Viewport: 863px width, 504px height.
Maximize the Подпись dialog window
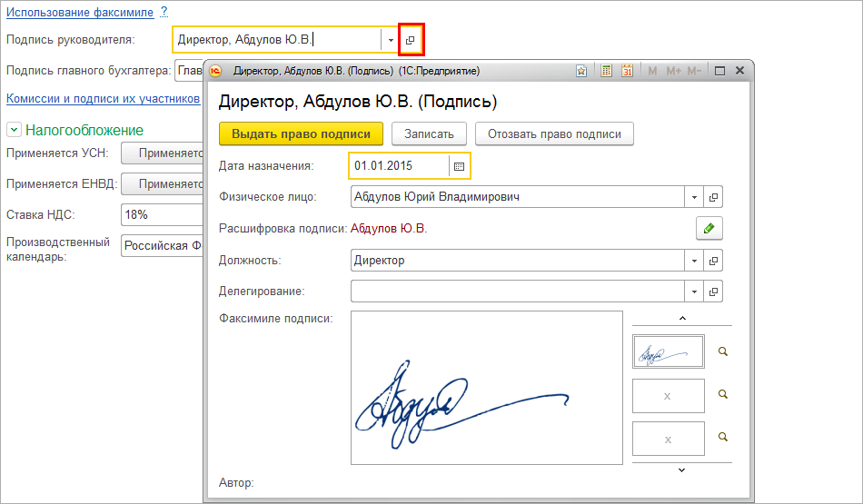point(719,71)
